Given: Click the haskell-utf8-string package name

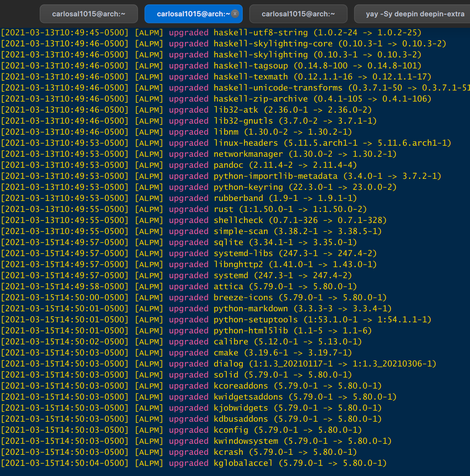Looking at the screenshot, I should [x=261, y=33].
